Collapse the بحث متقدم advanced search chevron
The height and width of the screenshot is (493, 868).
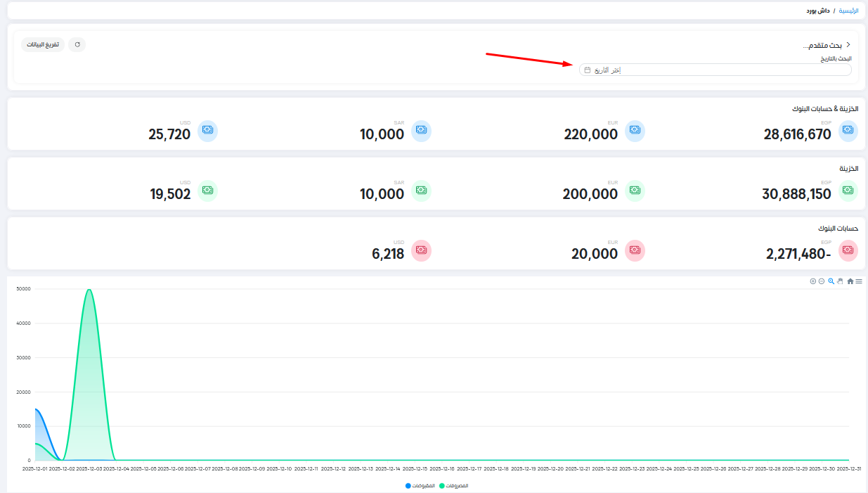tap(848, 44)
